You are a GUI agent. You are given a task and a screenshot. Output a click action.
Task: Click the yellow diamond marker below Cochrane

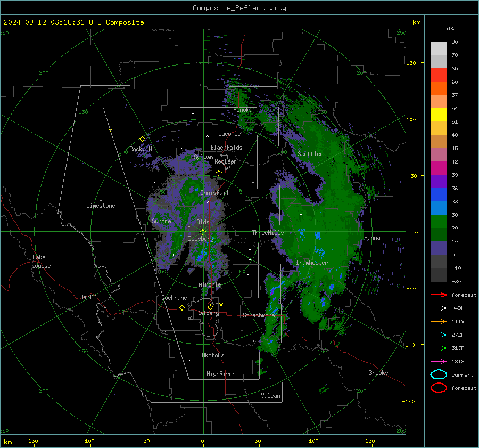[183, 308]
